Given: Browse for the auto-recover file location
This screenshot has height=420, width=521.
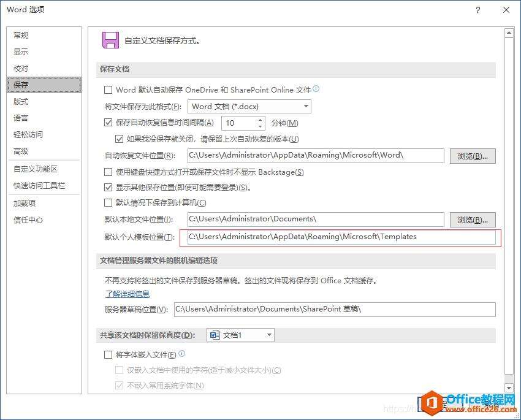Looking at the screenshot, I should (473, 156).
